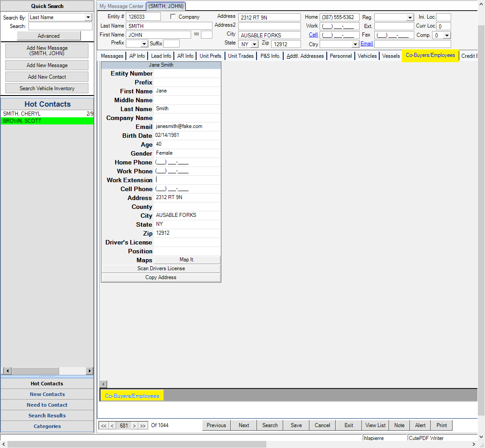Open the Lead Info tab
The image size is (485, 448).
click(x=161, y=56)
